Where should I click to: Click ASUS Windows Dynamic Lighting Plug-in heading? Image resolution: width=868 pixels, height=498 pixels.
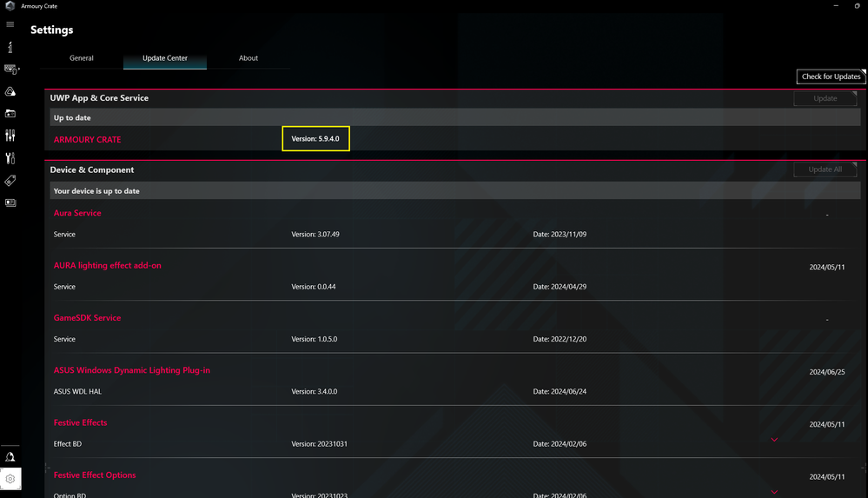click(x=132, y=370)
